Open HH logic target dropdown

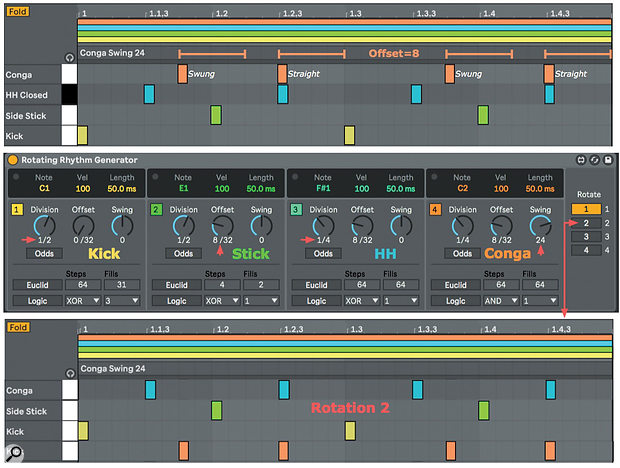[x=401, y=301]
